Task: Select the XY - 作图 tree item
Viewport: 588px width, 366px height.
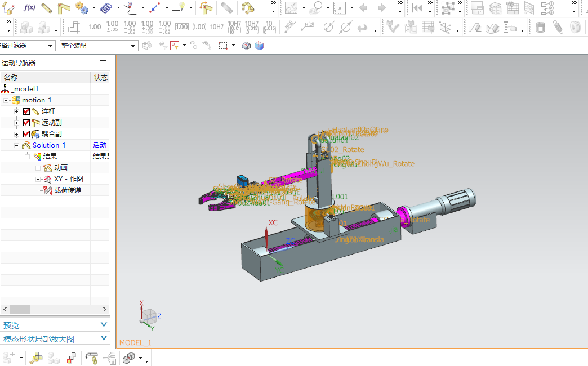Action: 69,179
